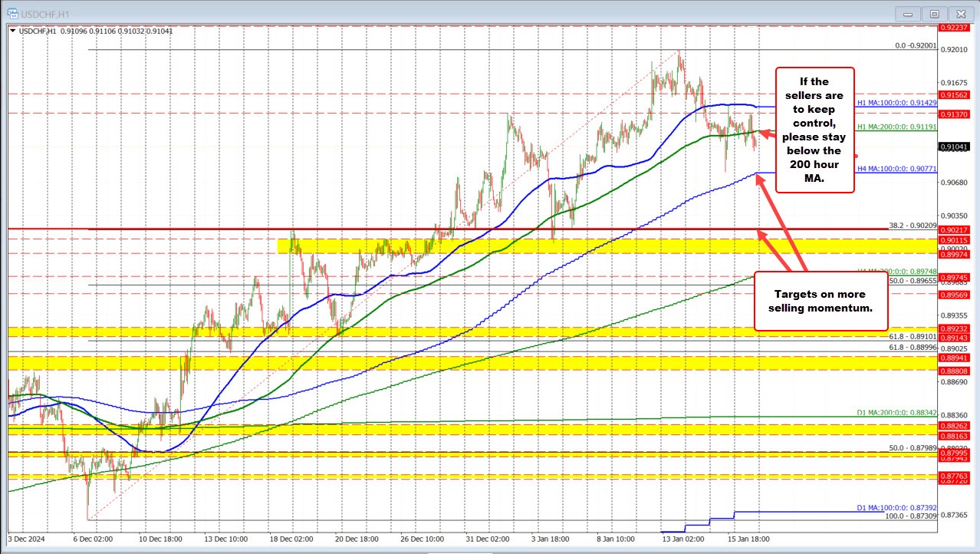
Task: Click the D1 MA:100 0.87392 label
Action: pyautogui.click(x=896, y=508)
